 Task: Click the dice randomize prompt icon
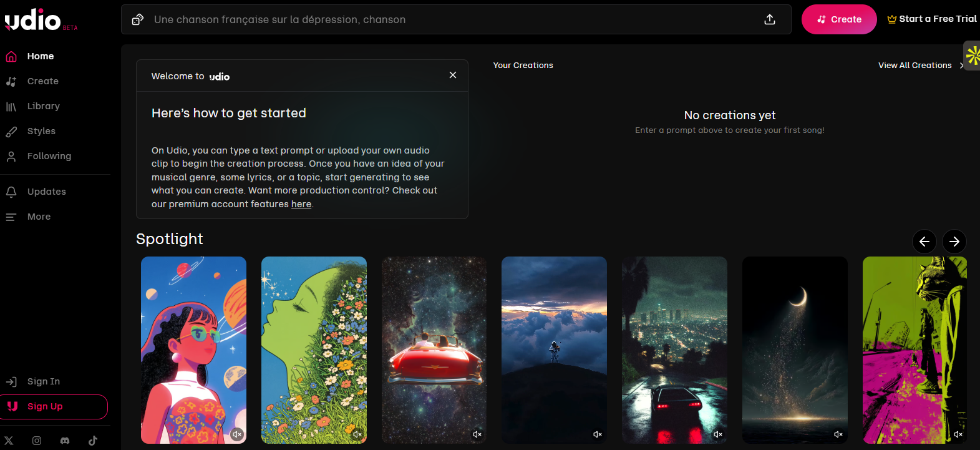tap(138, 20)
